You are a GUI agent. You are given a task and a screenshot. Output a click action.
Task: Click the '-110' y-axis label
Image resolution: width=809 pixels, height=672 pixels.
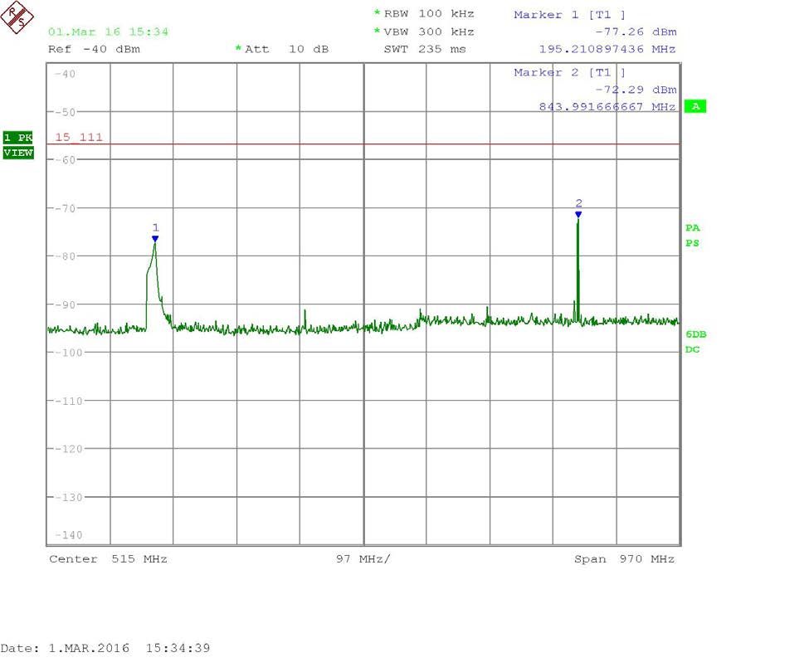click(x=68, y=402)
